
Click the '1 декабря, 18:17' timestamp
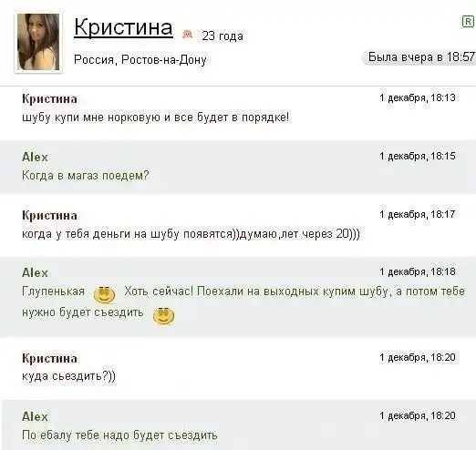(x=418, y=214)
